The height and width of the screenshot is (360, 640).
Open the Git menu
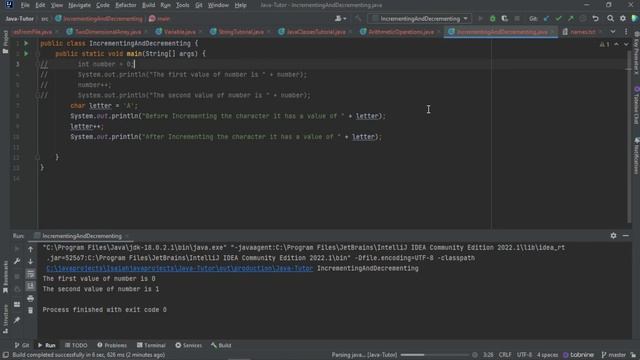click(198, 5)
